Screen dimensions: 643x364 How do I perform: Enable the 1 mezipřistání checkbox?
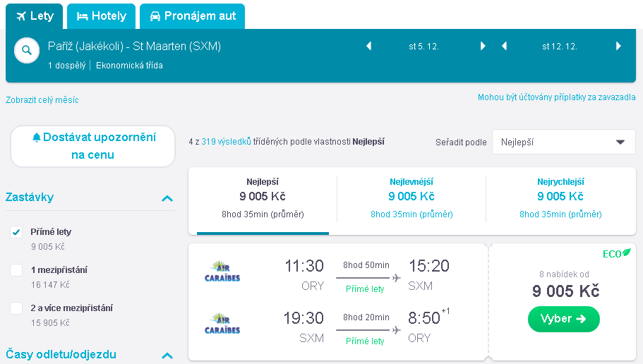(16, 270)
